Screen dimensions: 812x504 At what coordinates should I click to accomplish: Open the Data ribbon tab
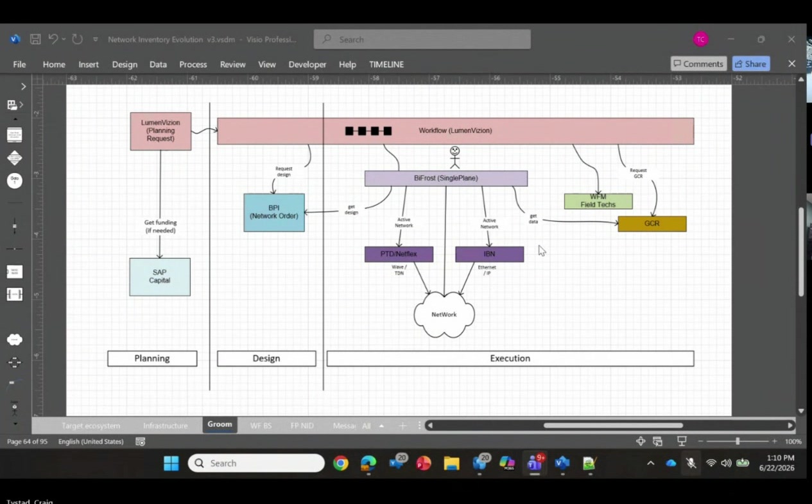pyautogui.click(x=158, y=64)
